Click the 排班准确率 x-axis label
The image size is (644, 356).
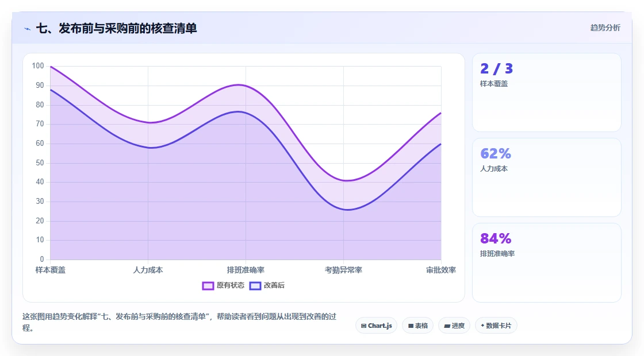click(x=246, y=270)
